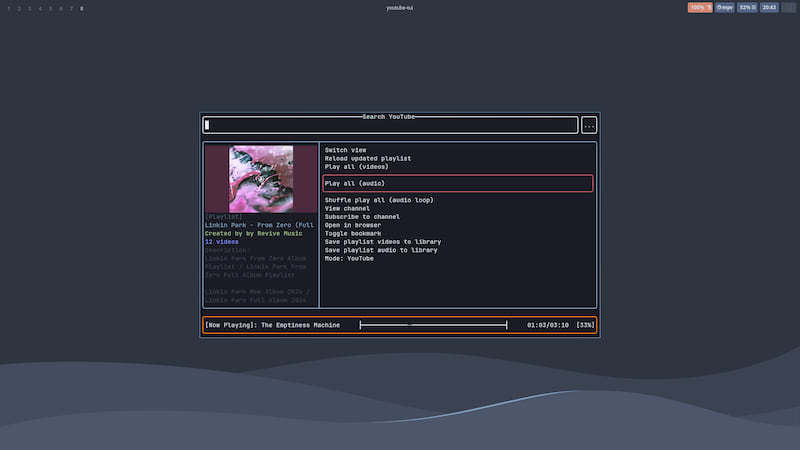
Task: Click the playback progress bar
Action: click(x=433, y=325)
